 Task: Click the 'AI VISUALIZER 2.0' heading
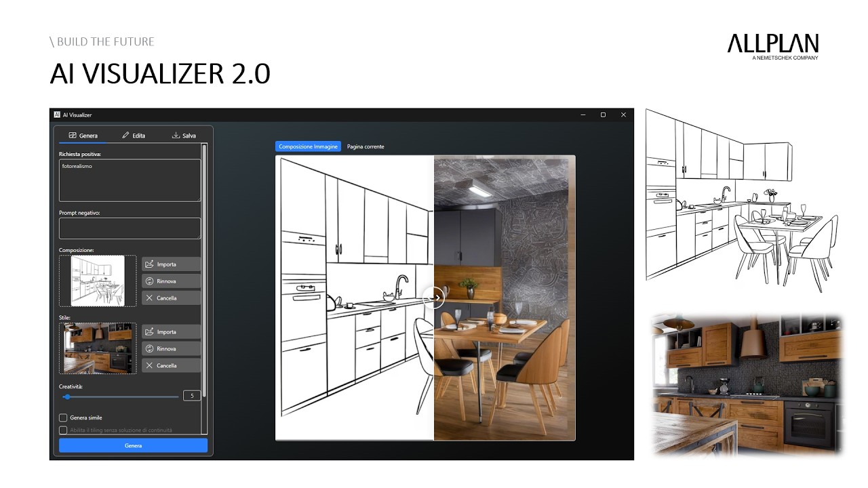pos(160,74)
